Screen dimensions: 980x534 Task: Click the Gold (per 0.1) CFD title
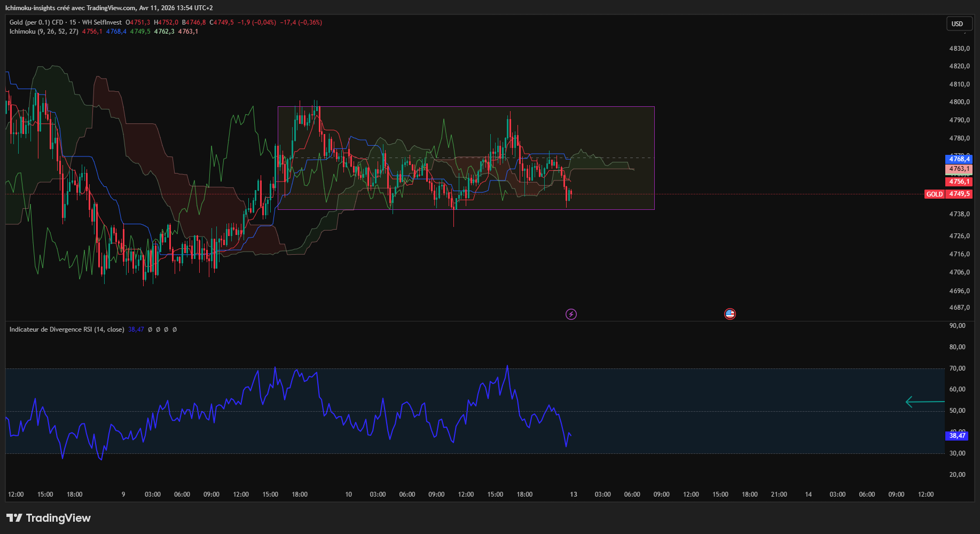click(x=36, y=22)
